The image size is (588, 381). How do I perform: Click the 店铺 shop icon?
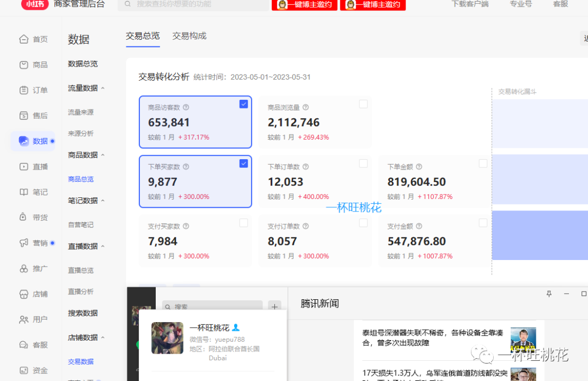23,294
